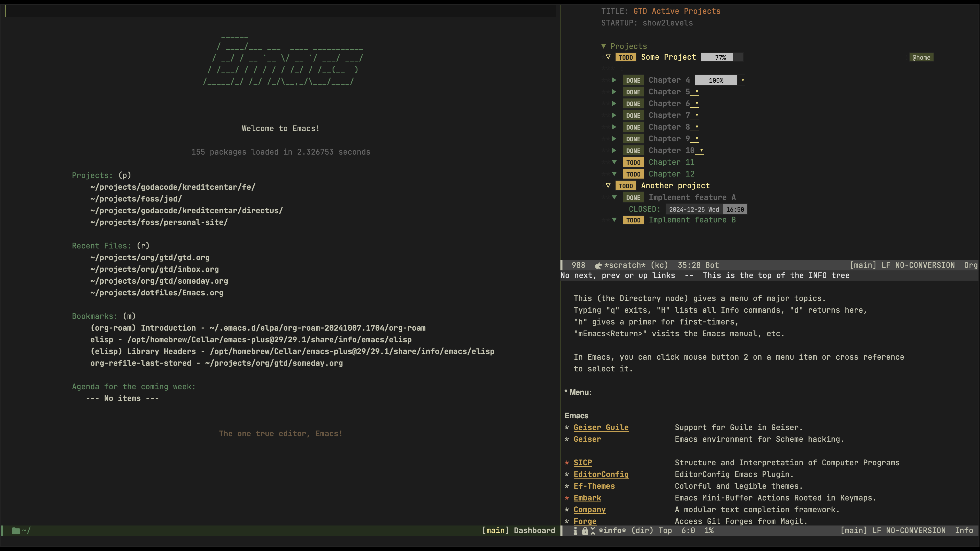Open the Geiser Guile info link

601,428
